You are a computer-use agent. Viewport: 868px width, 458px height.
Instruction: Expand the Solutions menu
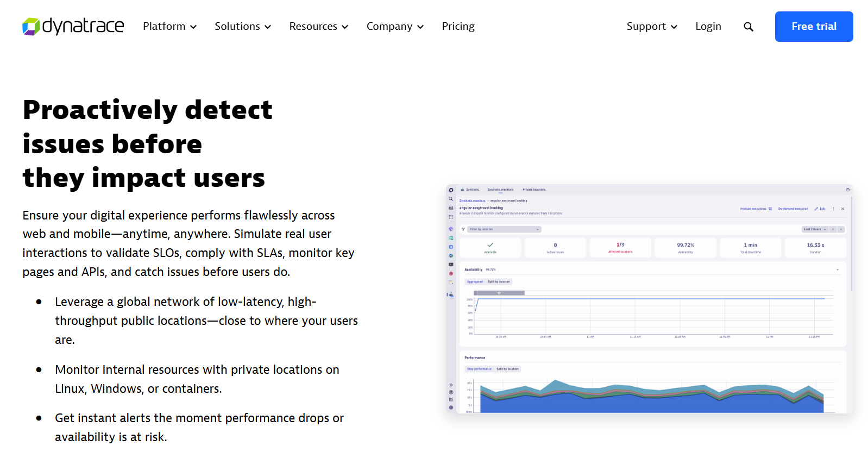(243, 26)
